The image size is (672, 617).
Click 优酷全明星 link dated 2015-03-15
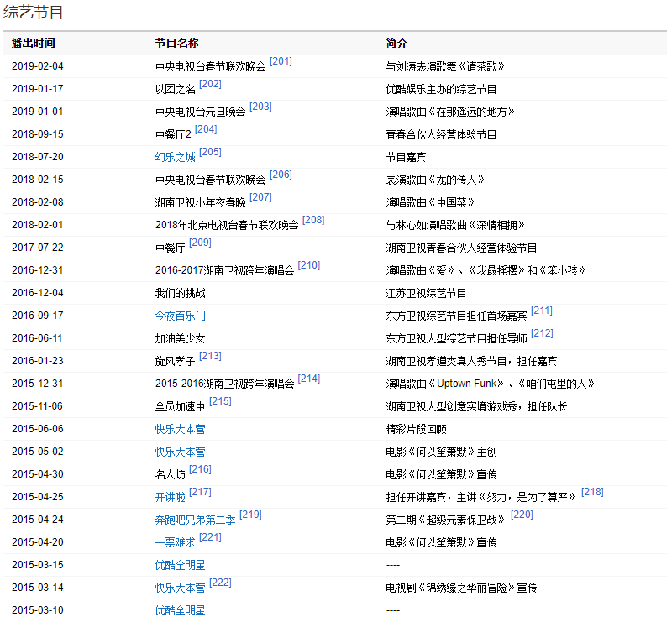(x=180, y=565)
